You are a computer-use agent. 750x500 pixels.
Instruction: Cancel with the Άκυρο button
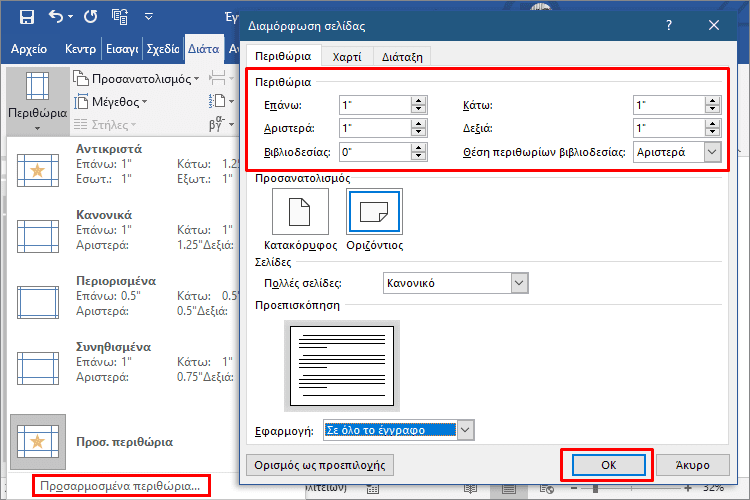693,465
